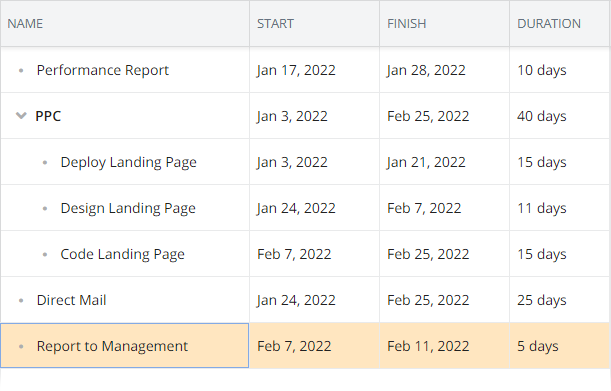Viewport: 611px width, 391px height.
Task: Click the bullet icon beside Performance Report
Action: point(21,71)
